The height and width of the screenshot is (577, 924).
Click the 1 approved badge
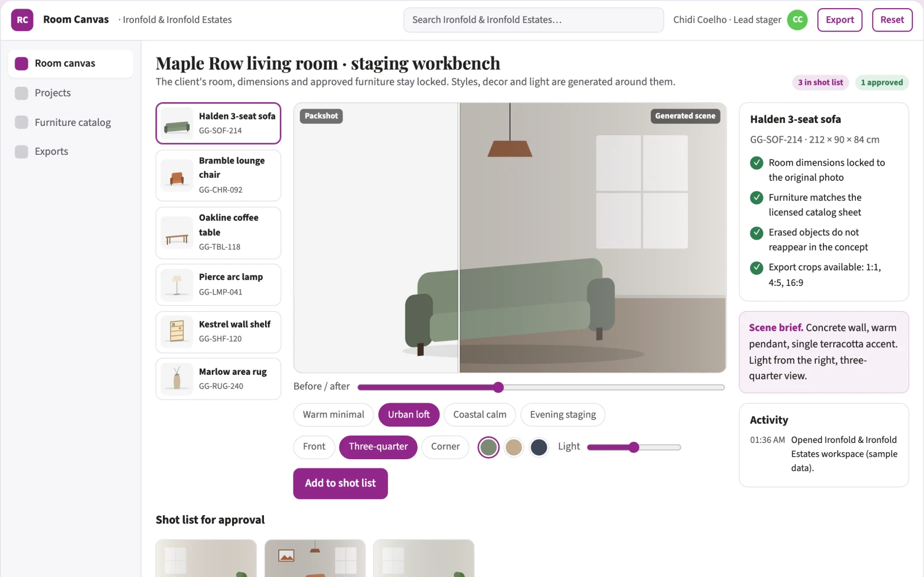[x=882, y=83]
